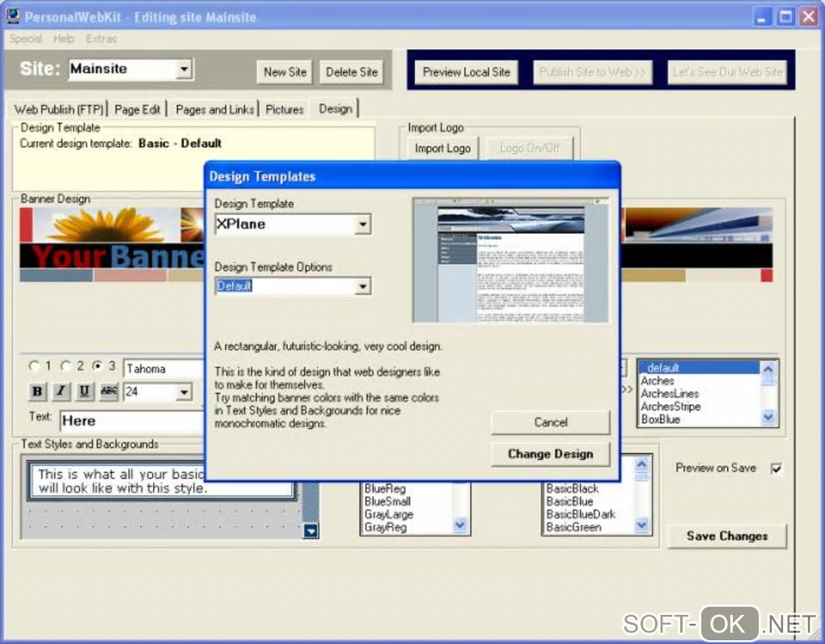The width and height of the screenshot is (825, 644).
Task: Click the Import Logo button
Action: tap(442, 148)
